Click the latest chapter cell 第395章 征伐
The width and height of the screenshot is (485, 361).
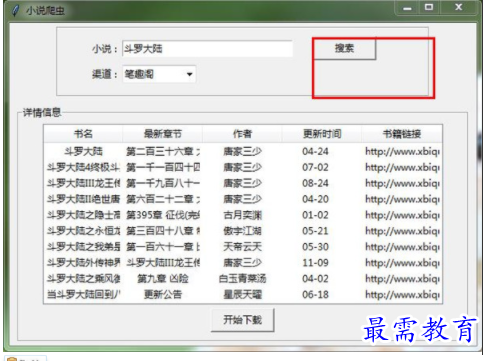tap(163, 215)
